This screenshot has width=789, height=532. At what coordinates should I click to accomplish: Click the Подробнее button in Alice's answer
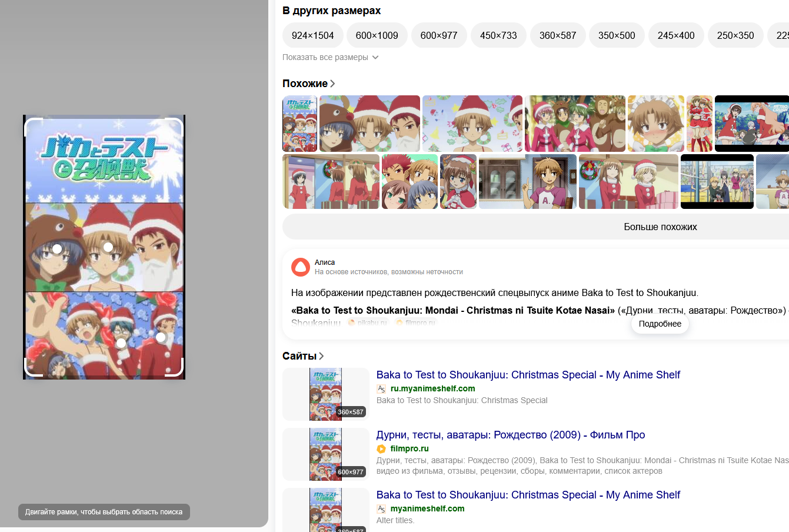click(660, 324)
